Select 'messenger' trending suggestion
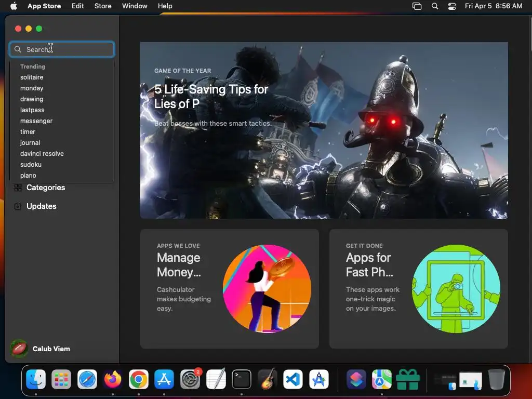532x399 pixels. [36, 121]
